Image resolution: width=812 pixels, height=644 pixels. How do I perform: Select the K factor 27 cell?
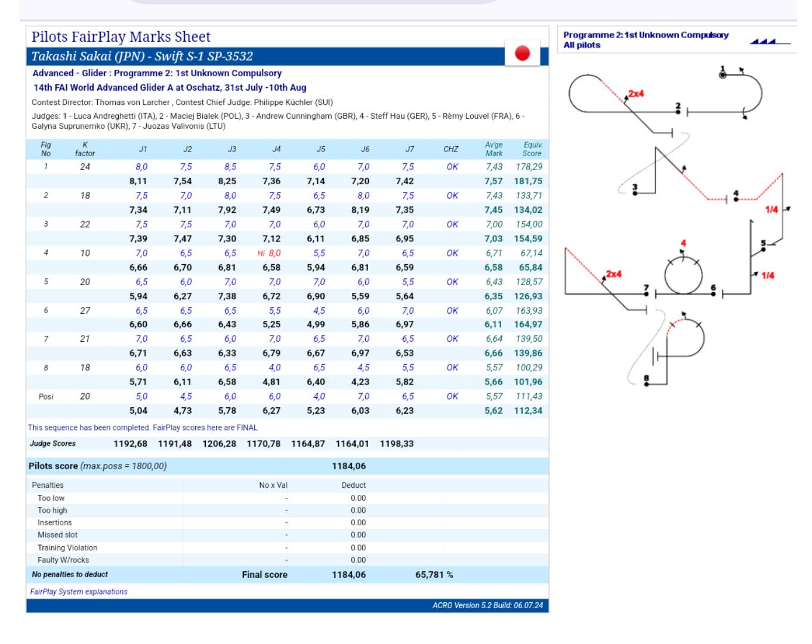(x=85, y=311)
